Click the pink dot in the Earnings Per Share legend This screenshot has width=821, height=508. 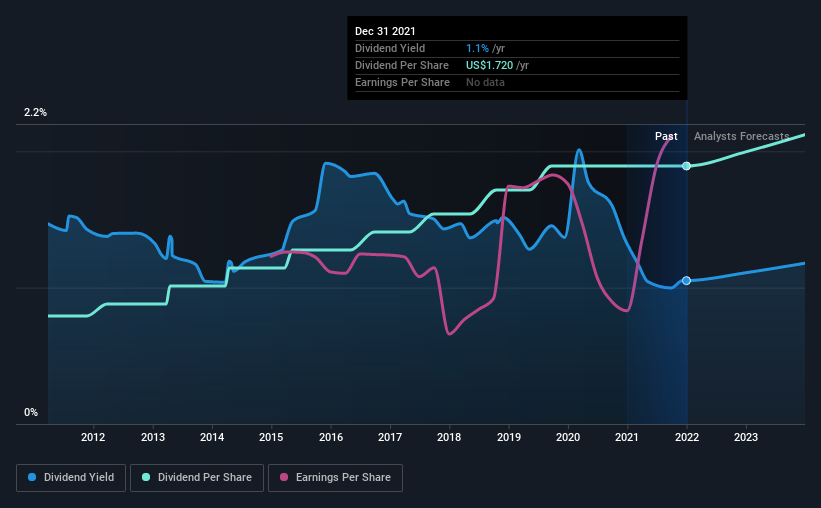coord(284,478)
